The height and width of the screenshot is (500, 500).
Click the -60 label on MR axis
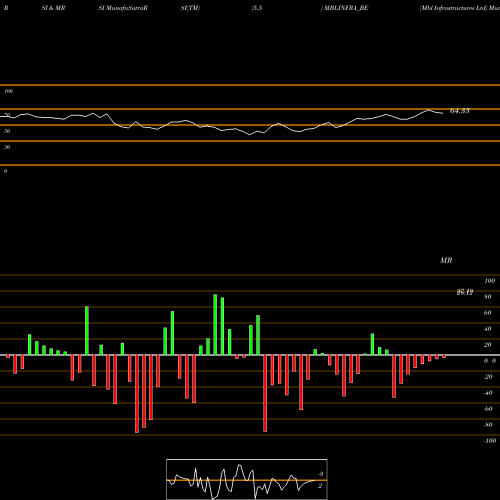pos(488,409)
